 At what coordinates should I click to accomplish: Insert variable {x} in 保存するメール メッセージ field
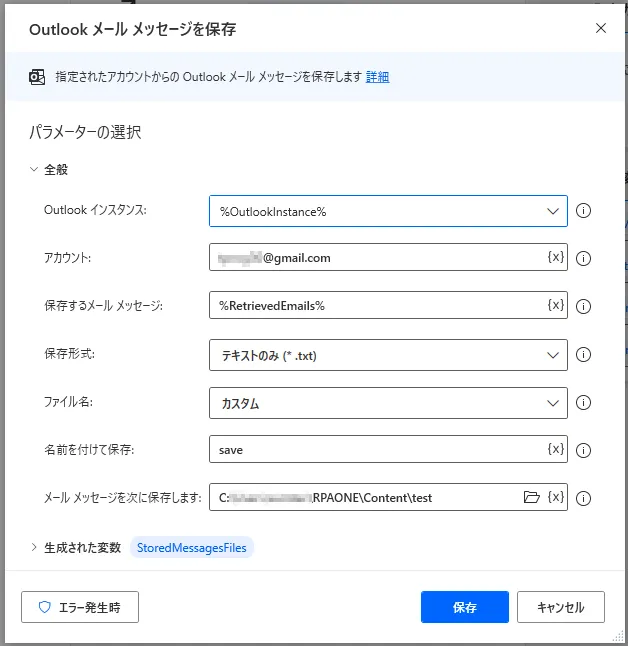coord(555,305)
